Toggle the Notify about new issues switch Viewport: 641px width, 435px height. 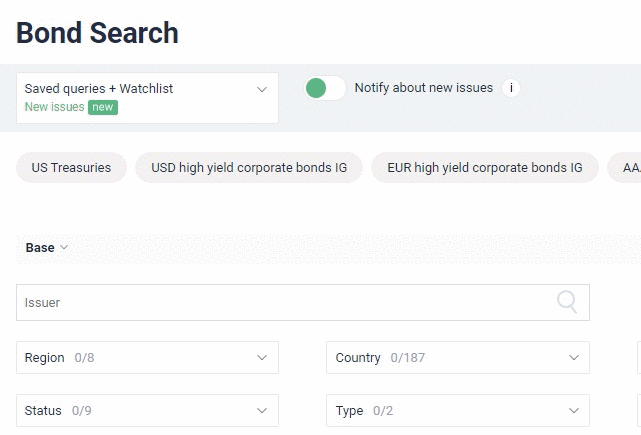tap(325, 88)
